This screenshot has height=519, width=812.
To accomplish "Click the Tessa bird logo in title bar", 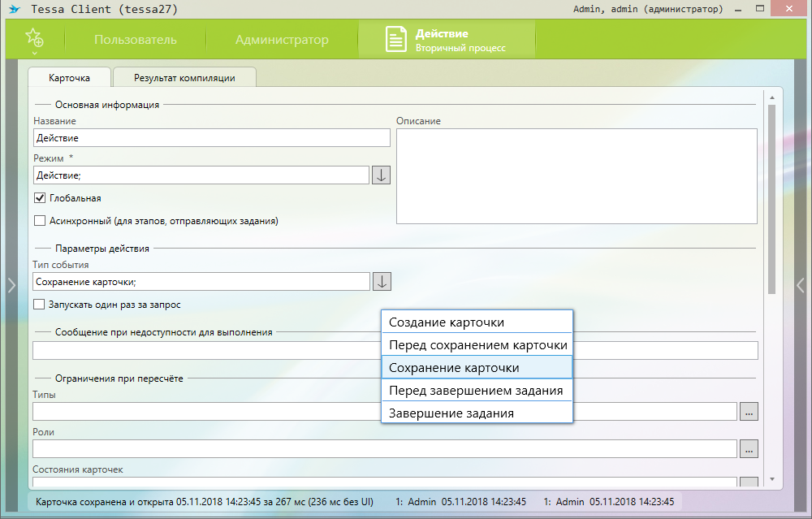I will (x=14, y=10).
